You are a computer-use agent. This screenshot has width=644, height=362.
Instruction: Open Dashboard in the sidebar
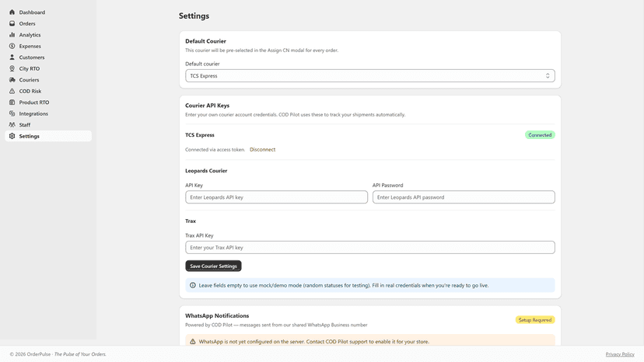coord(48,12)
